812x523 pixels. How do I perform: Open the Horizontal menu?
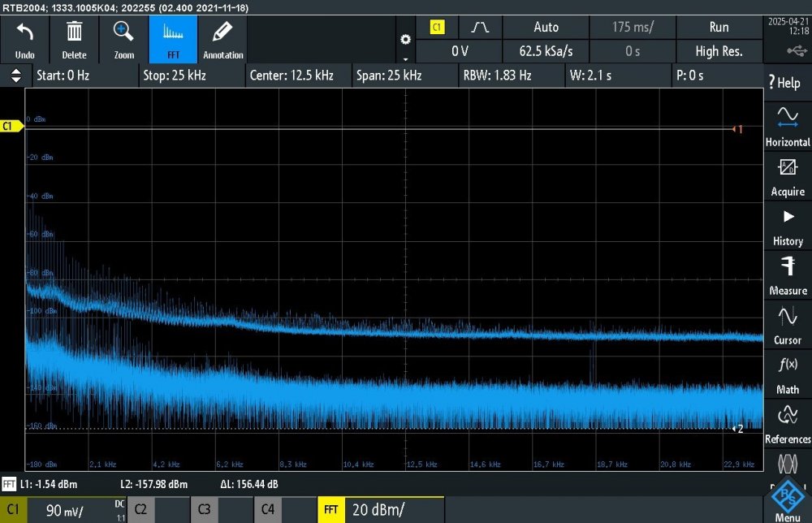(x=787, y=127)
